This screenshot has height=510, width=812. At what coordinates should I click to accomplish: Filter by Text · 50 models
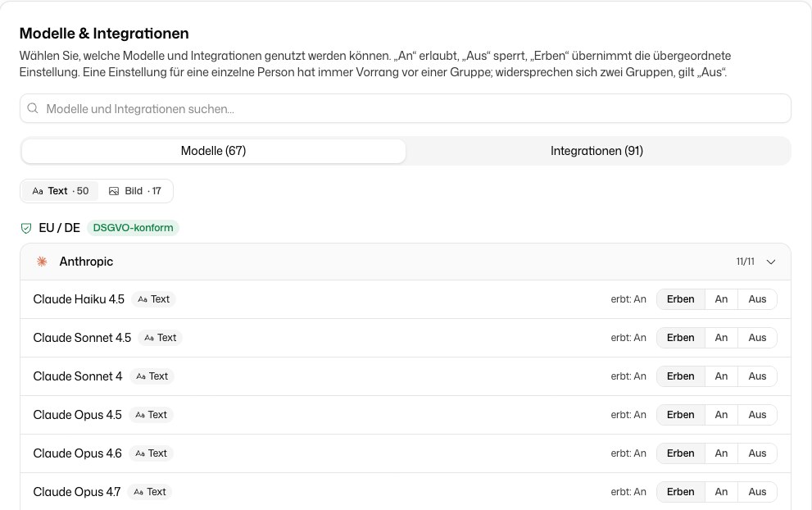[x=60, y=191]
